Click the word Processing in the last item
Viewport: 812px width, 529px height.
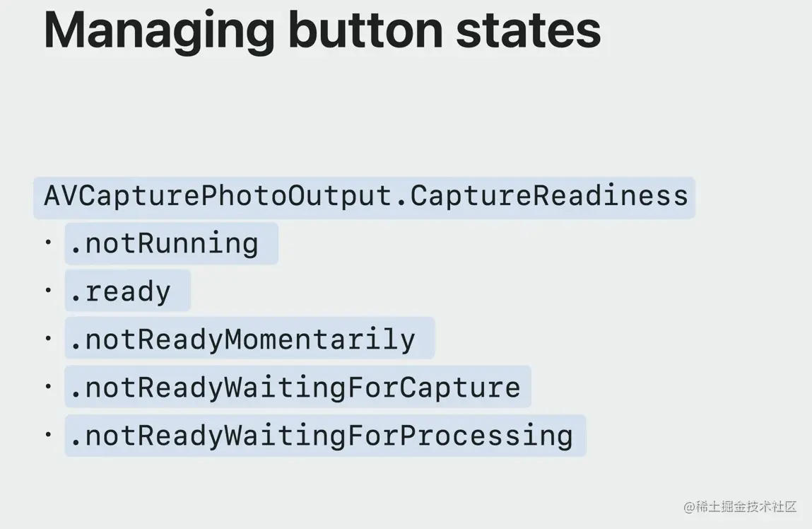[486, 436]
